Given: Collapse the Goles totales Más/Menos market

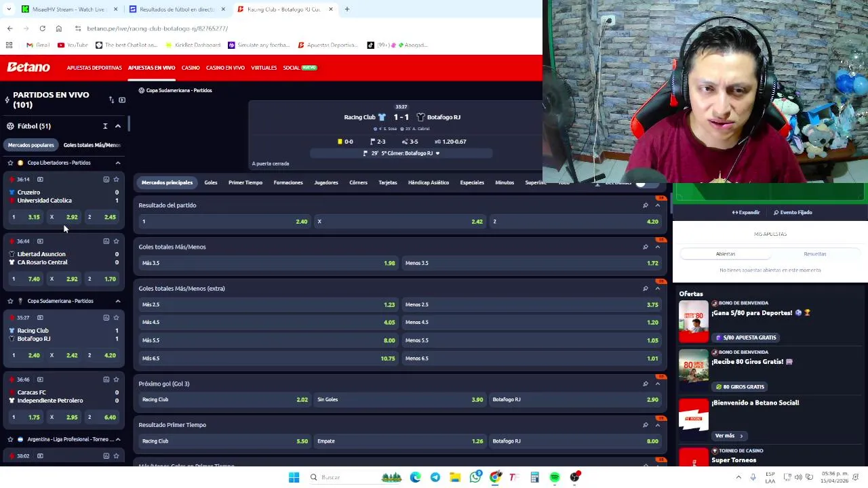Looking at the screenshot, I should 657,247.
